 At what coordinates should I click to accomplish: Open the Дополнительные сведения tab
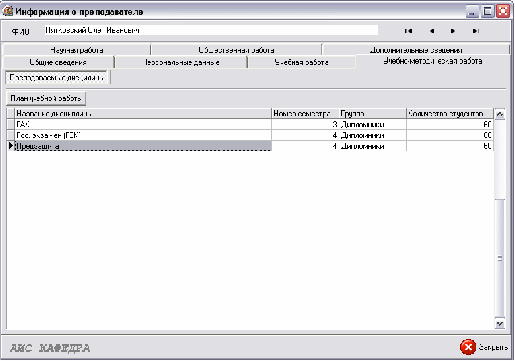[x=416, y=50]
